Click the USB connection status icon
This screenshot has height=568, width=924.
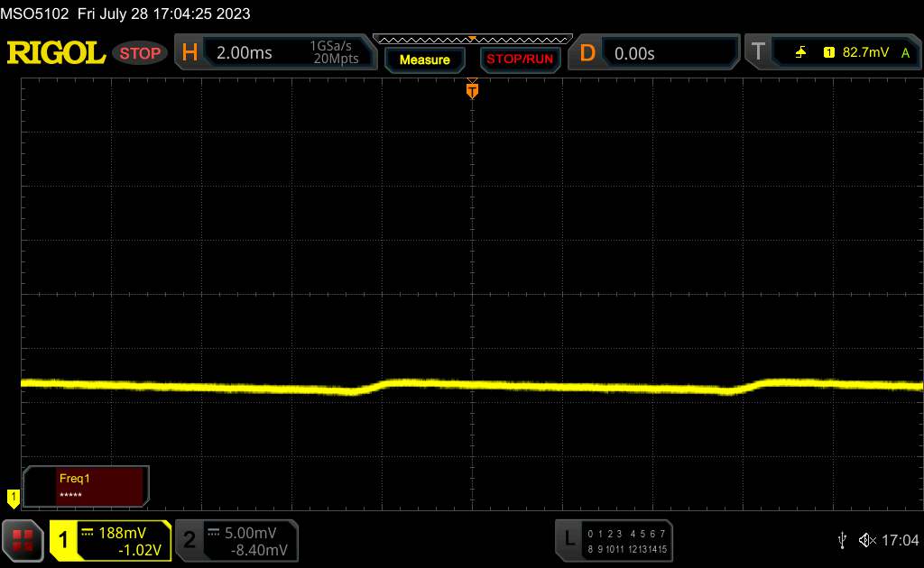842,540
